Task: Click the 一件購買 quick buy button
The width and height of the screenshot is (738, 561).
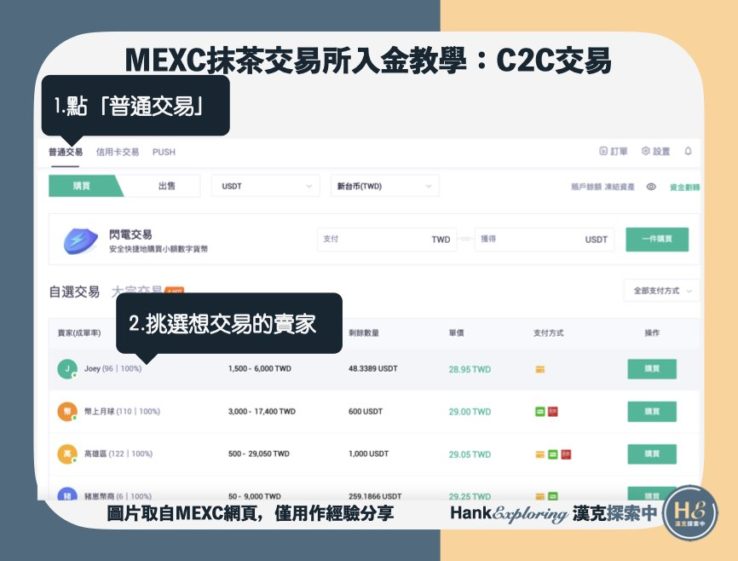Action: pos(657,239)
